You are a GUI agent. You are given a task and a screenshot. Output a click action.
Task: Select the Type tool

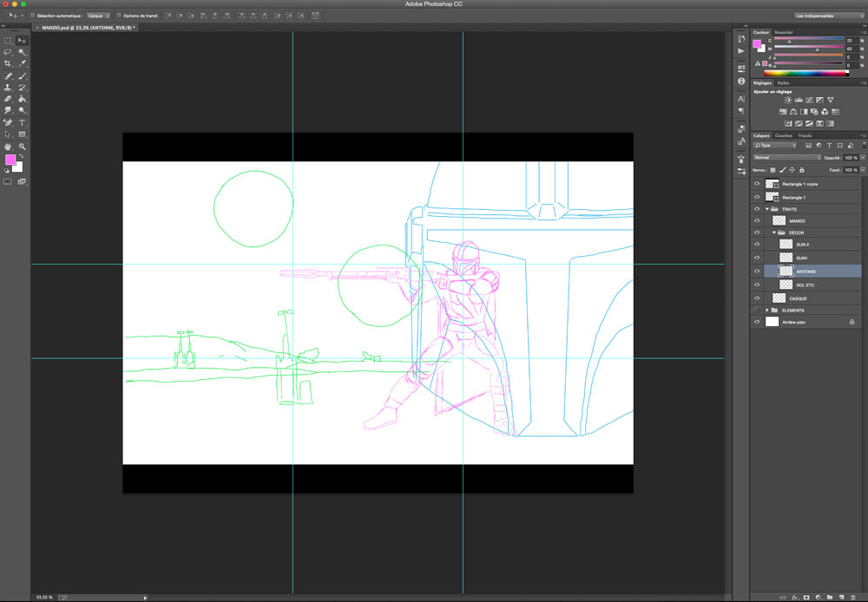coord(23,123)
